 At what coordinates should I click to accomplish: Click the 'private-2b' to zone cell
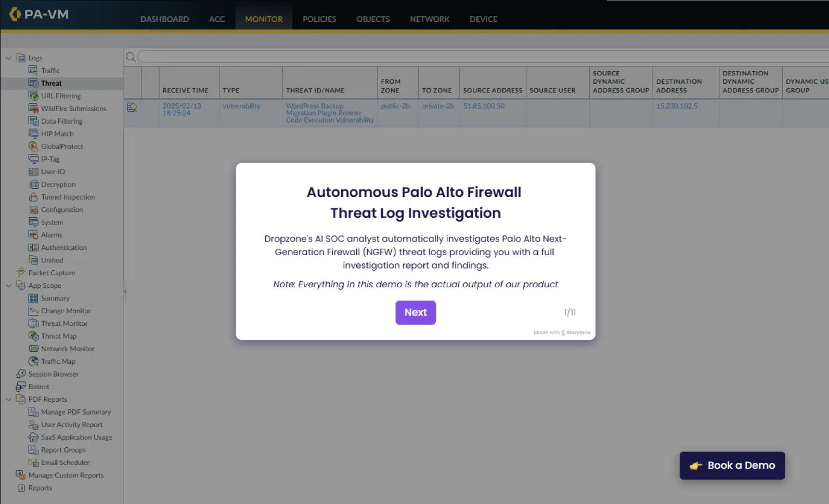click(438, 106)
